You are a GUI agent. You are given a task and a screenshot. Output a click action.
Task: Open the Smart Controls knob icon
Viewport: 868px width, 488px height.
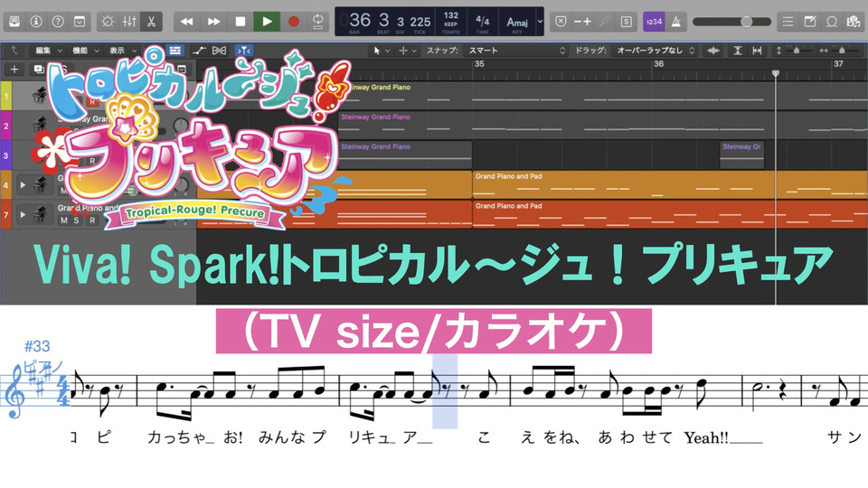pyautogui.click(x=108, y=22)
